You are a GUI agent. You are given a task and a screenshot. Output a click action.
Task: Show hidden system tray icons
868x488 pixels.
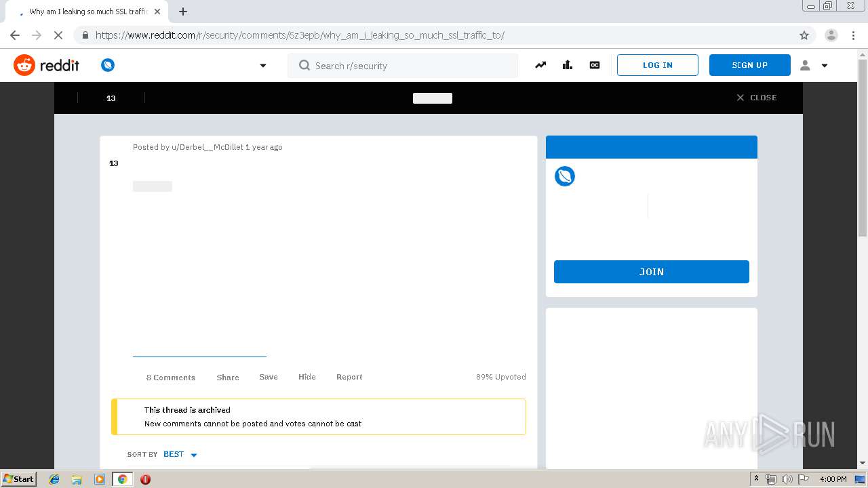pos(756,479)
